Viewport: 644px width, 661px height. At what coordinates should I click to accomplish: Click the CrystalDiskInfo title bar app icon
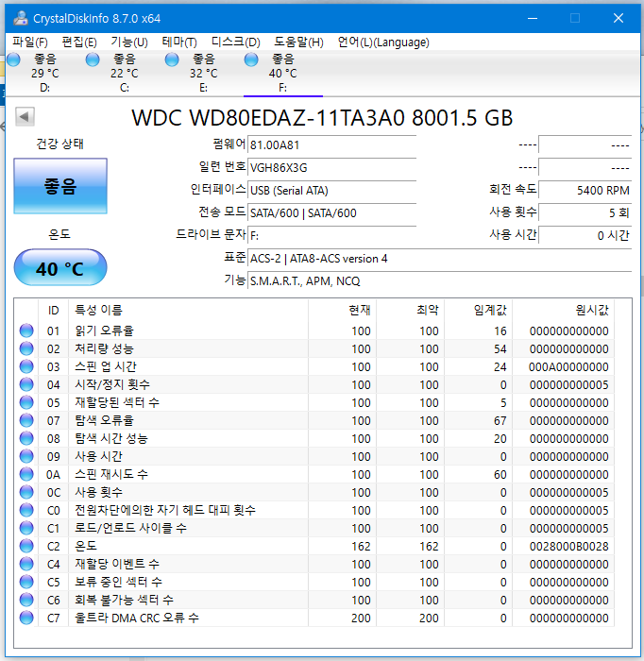click(x=20, y=18)
